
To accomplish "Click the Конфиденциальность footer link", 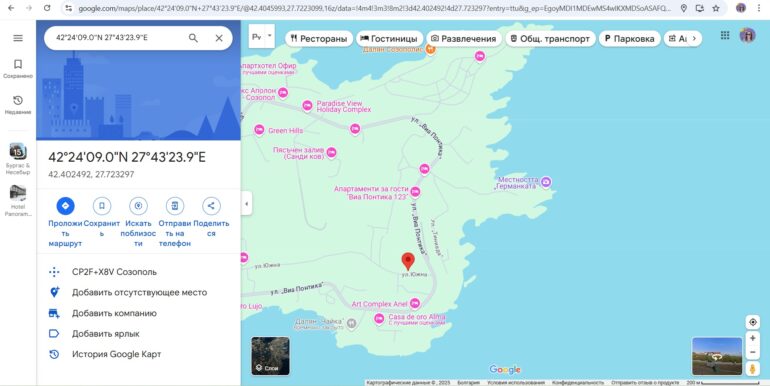I will pyautogui.click(x=578, y=382).
